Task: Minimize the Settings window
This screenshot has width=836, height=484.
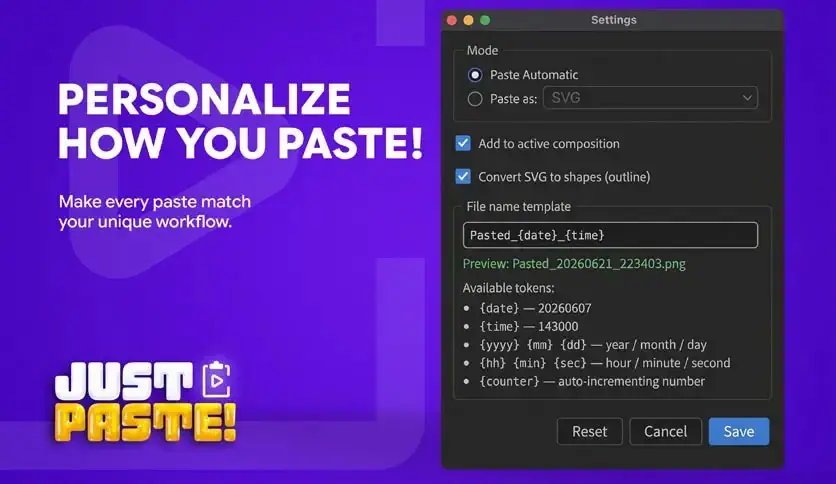Action: click(x=469, y=20)
